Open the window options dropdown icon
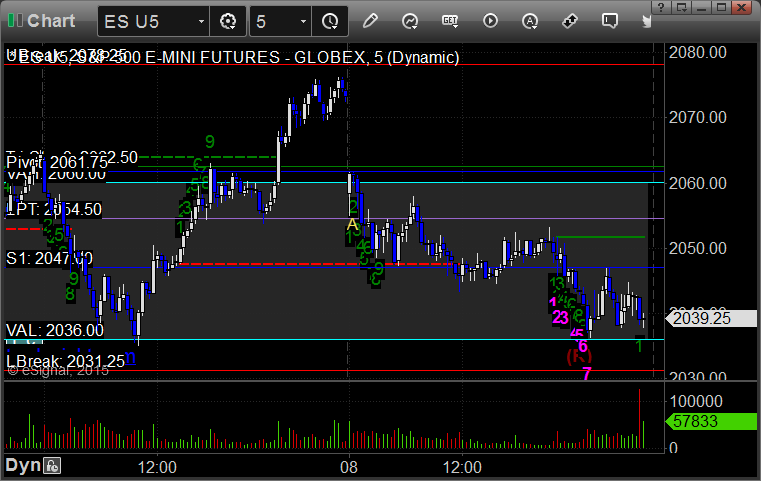Screen dimensions: 761x481 pyautogui.click(x=682, y=7)
